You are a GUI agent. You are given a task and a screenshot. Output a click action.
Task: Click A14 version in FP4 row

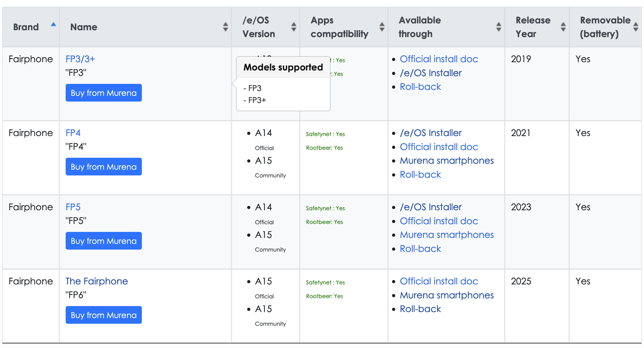click(x=263, y=133)
